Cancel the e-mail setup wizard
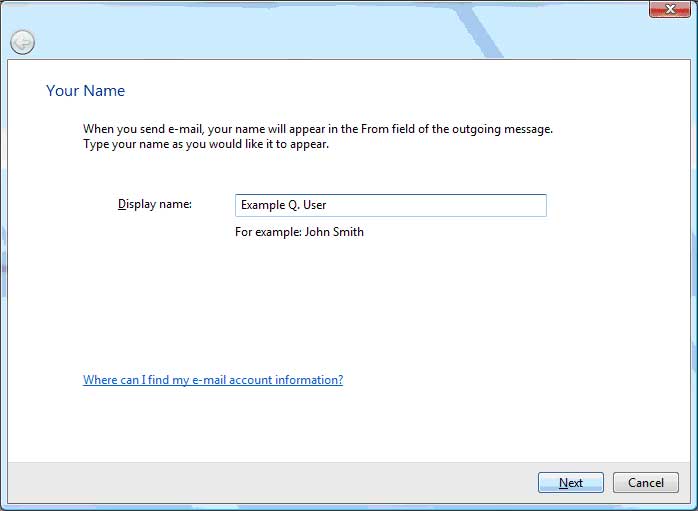 click(x=645, y=483)
